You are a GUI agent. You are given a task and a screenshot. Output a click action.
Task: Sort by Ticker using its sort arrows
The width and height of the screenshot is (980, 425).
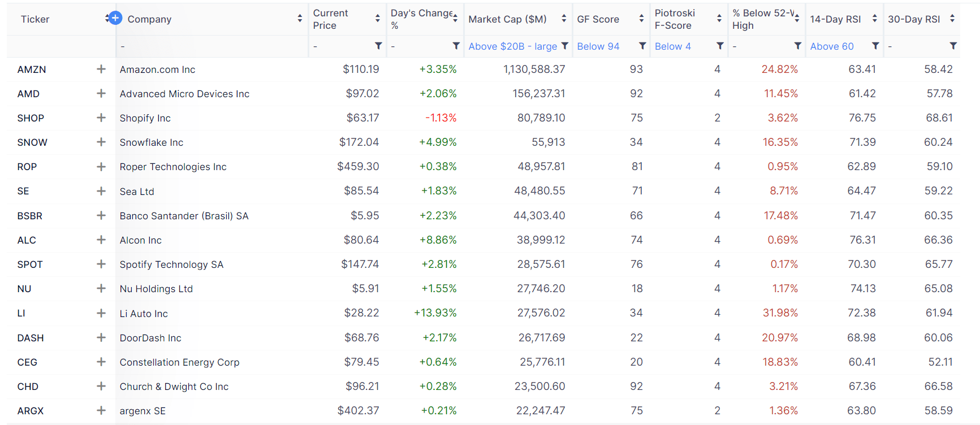click(x=106, y=19)
